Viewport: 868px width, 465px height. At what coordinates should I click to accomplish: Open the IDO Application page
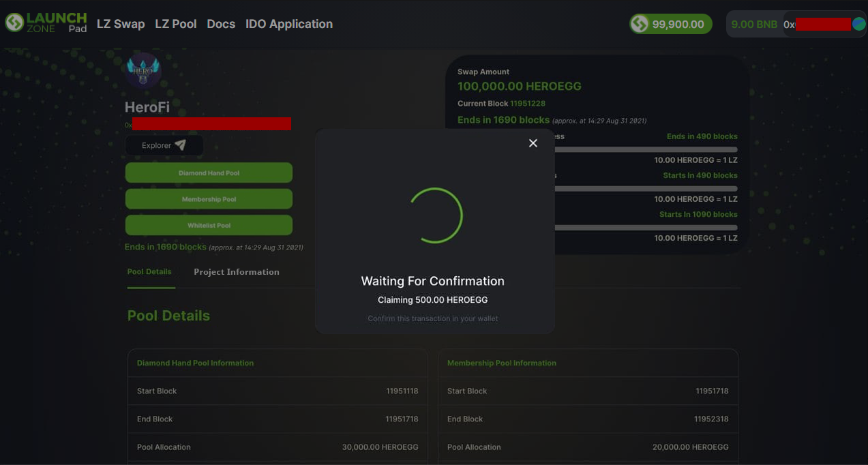(x=289, y=24)
